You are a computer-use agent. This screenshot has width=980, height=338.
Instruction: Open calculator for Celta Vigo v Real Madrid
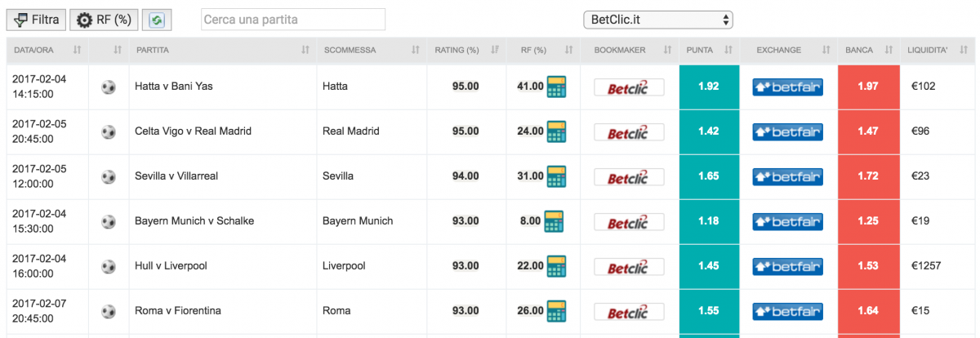pyautogui.click(x=556, y=131)
